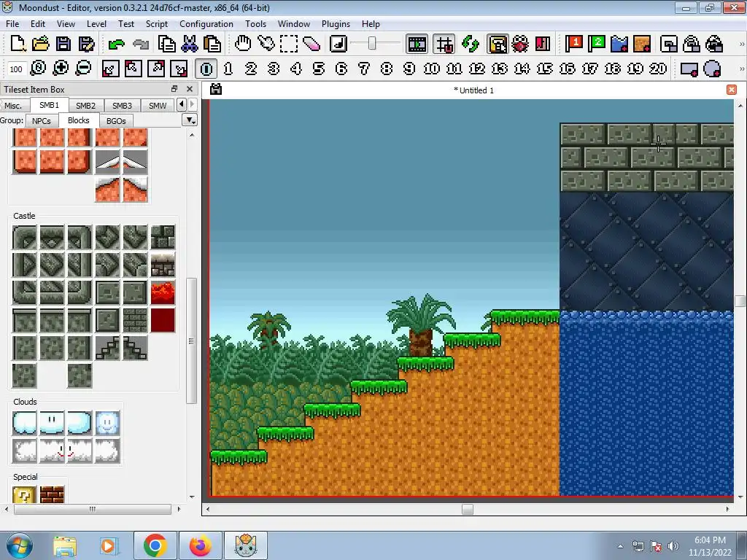Click the section properties window icon
747x560 pixels.
tap(669, 44)
